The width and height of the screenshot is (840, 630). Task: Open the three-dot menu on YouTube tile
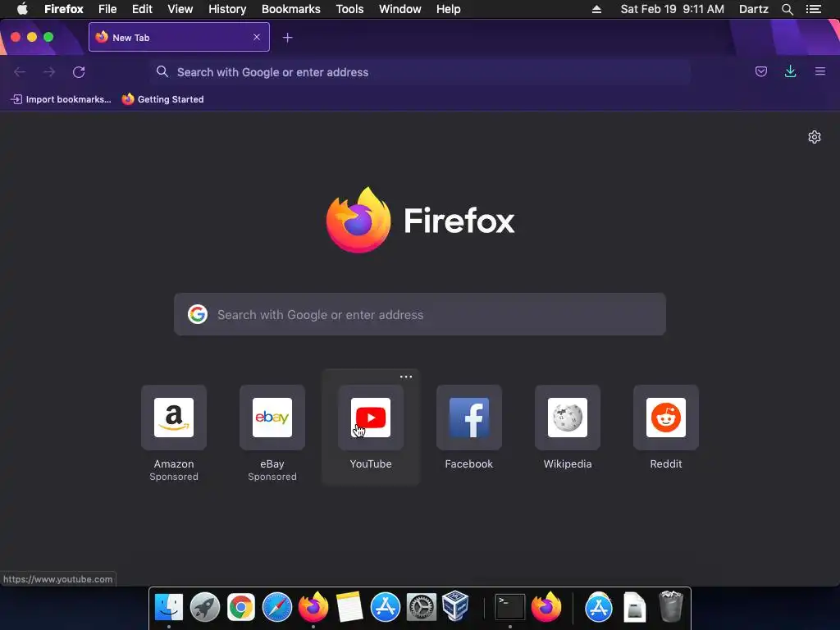(x=406, y=377)
